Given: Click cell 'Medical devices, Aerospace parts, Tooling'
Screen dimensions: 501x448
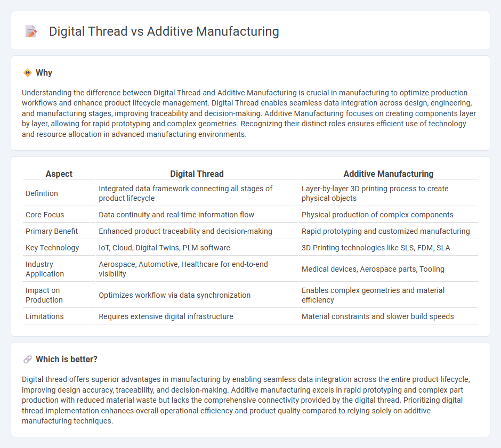Looking at the screenshot, I should click(389, 269).
